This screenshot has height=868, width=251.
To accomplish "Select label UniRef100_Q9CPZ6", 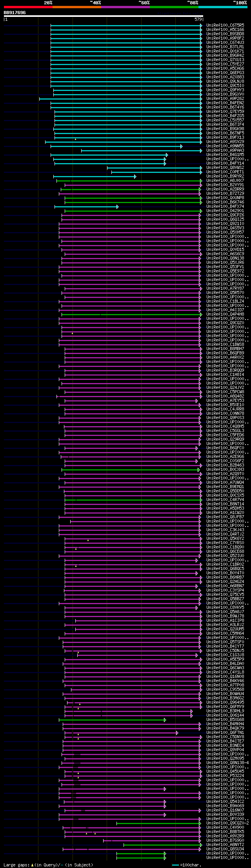I will click(x=225, y=215).
